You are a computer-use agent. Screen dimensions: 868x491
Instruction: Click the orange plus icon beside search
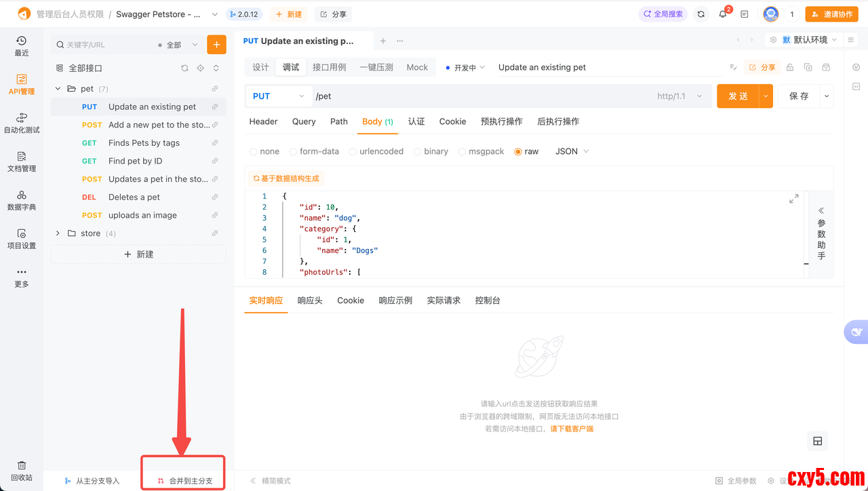coord(216,45)
